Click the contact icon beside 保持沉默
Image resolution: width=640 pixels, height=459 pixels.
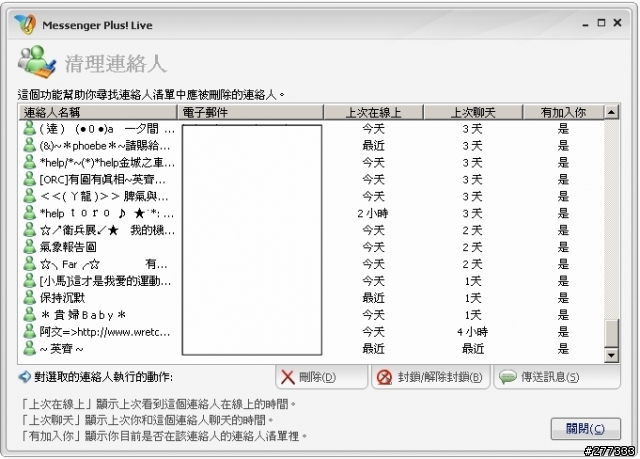tap(29, 298)
